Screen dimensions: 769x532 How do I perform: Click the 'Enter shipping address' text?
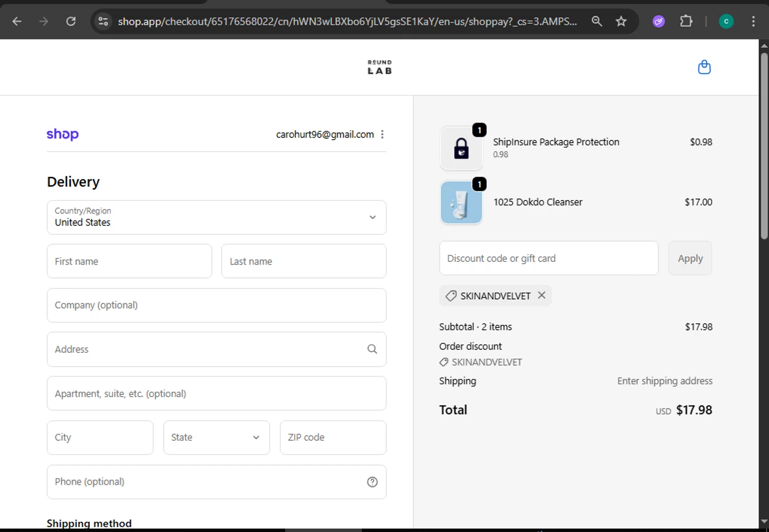pyautogui.click(x=665, y=381)
